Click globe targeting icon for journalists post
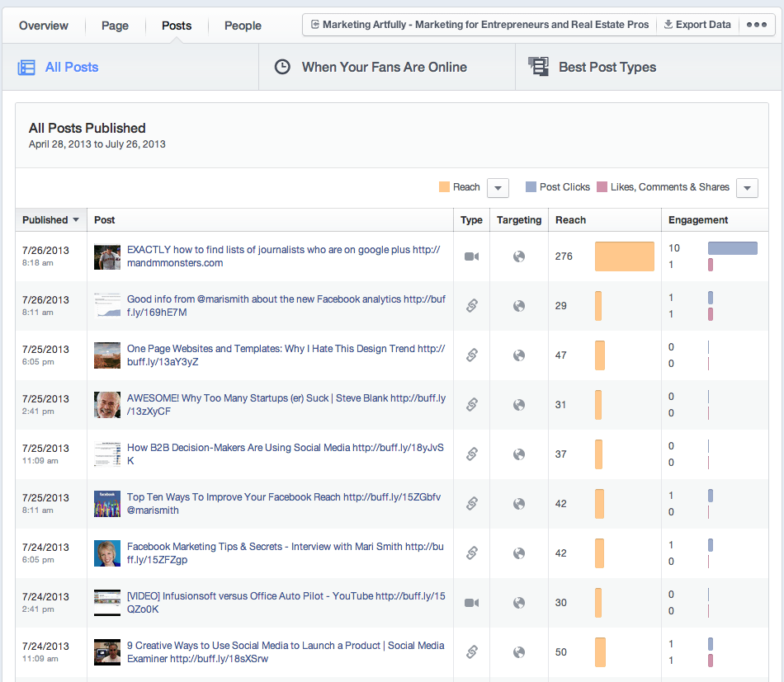 pyautogui.click(x=519, y=256)
